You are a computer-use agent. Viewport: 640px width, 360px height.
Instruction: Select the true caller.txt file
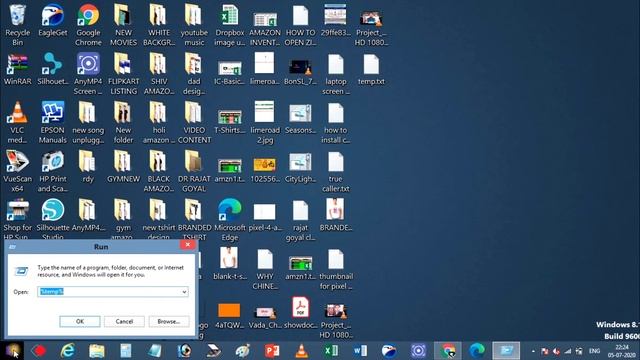[x=336, y=171]
